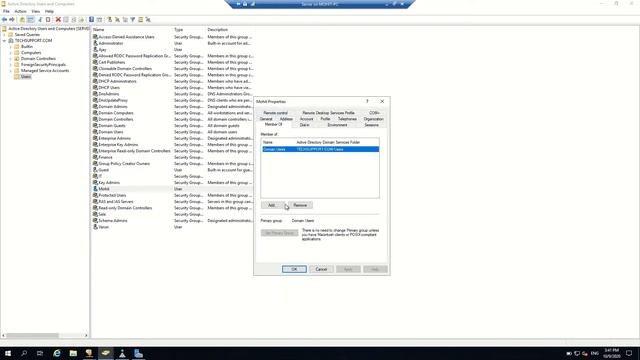The height and width of the screenshot is (360, 640).
Task: Switch to the Profile tab
Action: [x=325, y=119]
